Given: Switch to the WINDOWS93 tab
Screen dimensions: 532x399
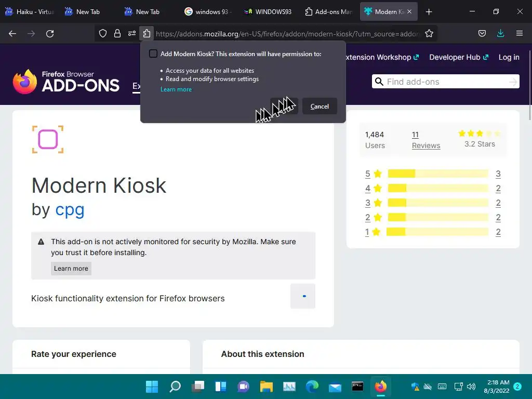Looking at the screenshot, I should [x=268, y=11].
